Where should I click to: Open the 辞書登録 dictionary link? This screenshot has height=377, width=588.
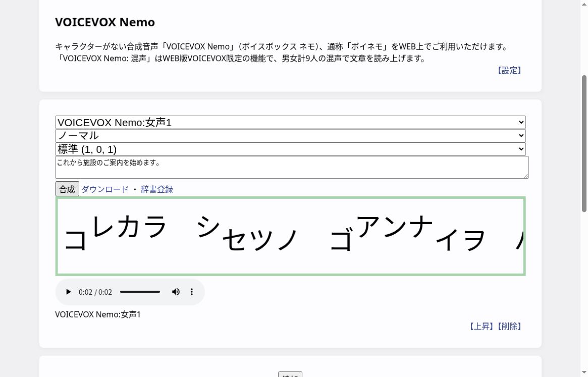(x=157, y=189)
